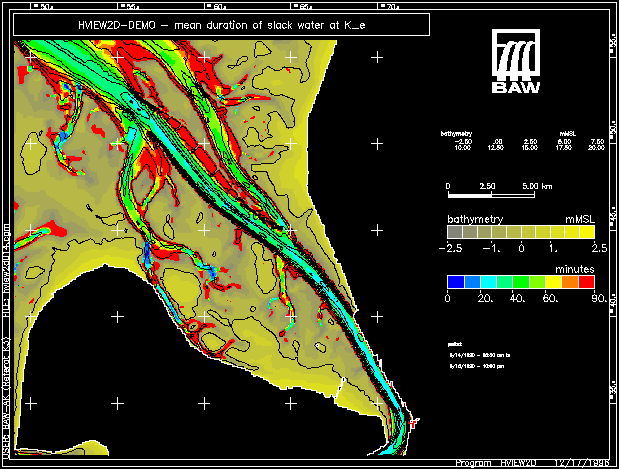Click the second period date line ending 'pm'

pos(477,366)
